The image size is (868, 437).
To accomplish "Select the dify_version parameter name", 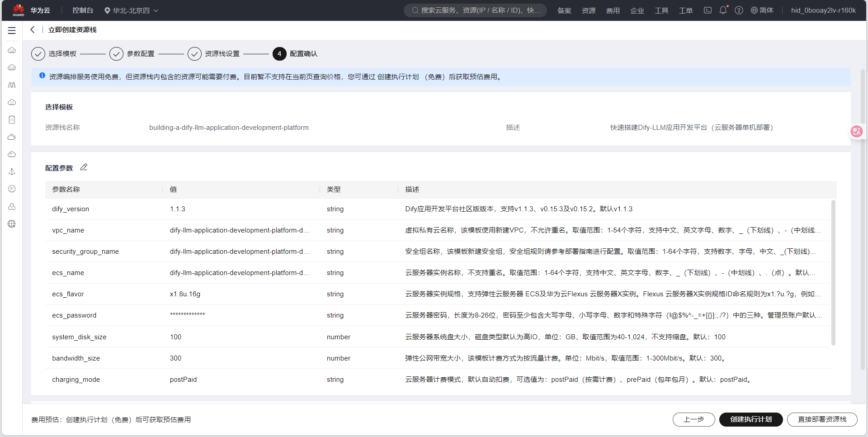I will point(71,209).
